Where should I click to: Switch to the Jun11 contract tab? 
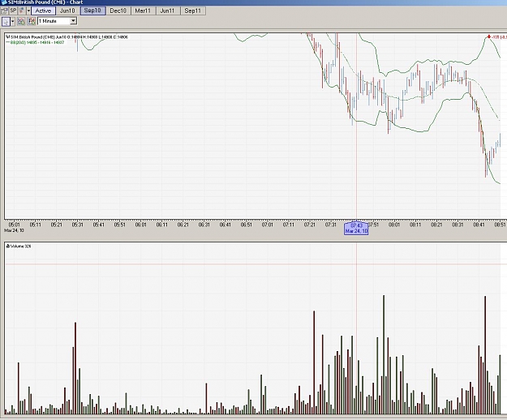(167, 11)
